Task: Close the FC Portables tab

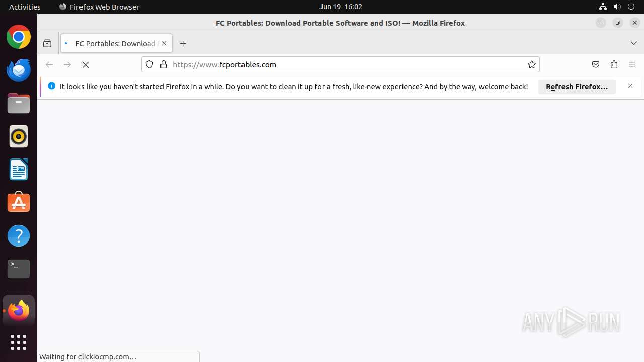Action: tap(164, 43)
